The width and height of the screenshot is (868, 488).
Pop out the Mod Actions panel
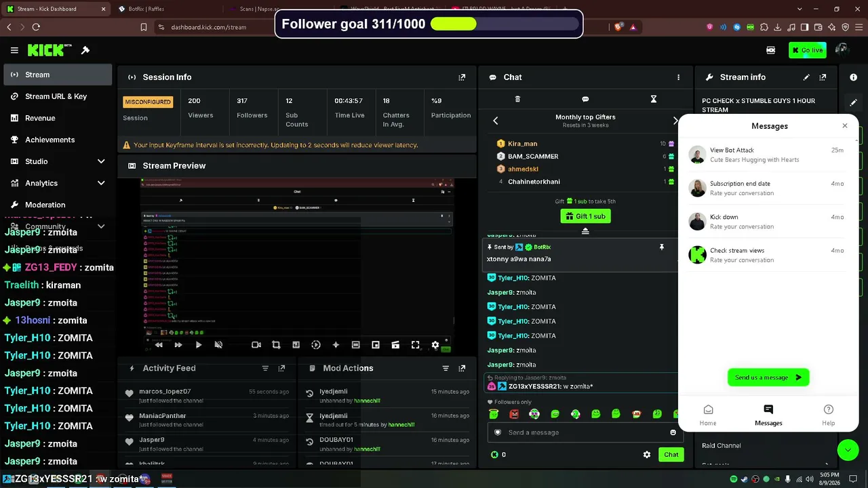[x=462, y=368]
